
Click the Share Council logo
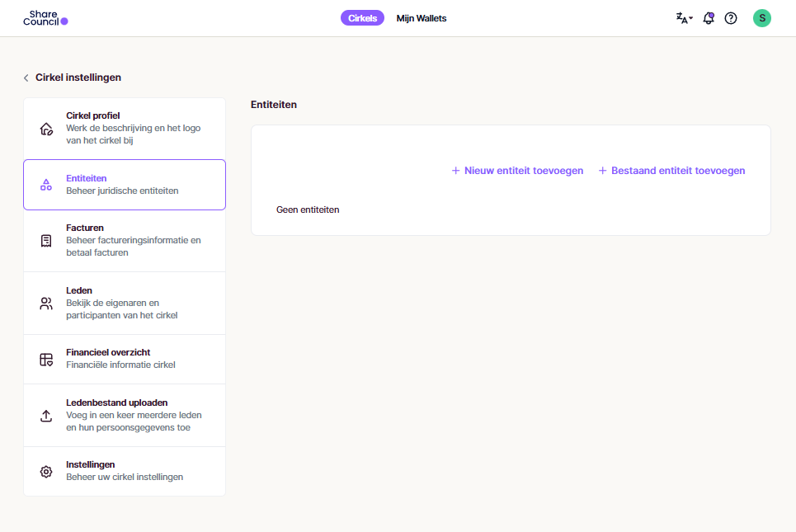[45, 18]
